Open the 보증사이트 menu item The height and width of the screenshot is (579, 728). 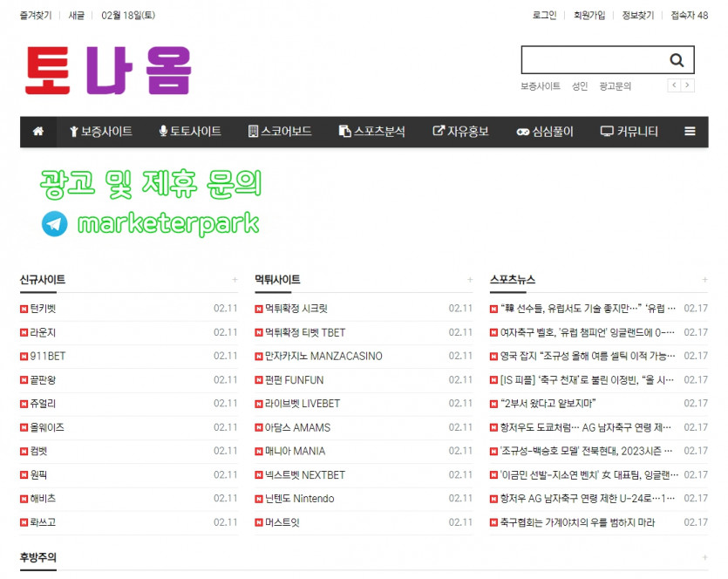pyautogui.click(x=101, y=132)
